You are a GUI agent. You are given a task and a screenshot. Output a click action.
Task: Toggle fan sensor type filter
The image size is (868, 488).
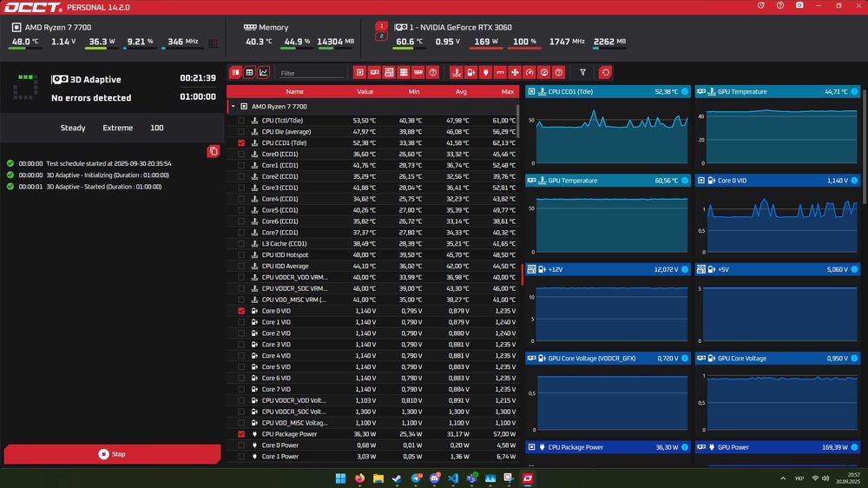tap(515, 73)
